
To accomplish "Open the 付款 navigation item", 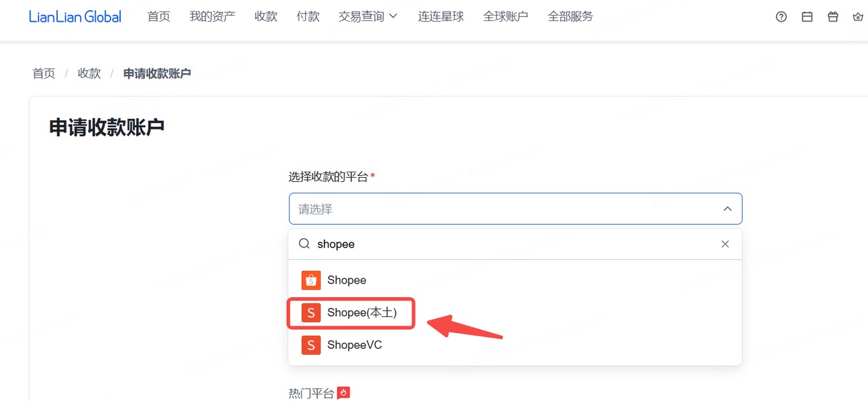I will click(x=308, y=16).
